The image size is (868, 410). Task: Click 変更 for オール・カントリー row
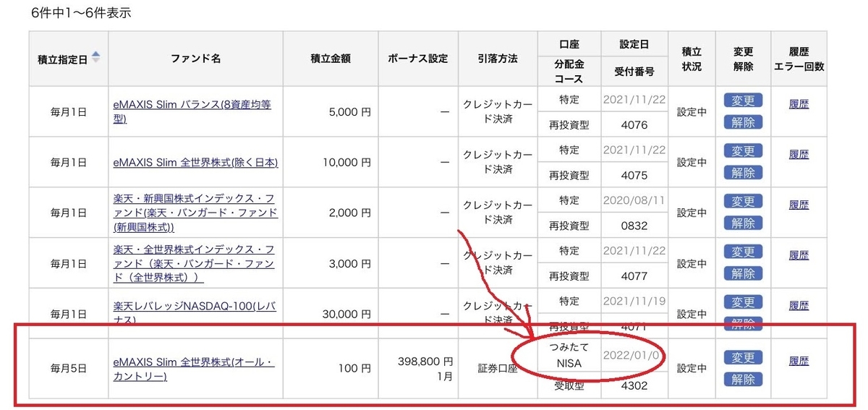click(743, 357)
